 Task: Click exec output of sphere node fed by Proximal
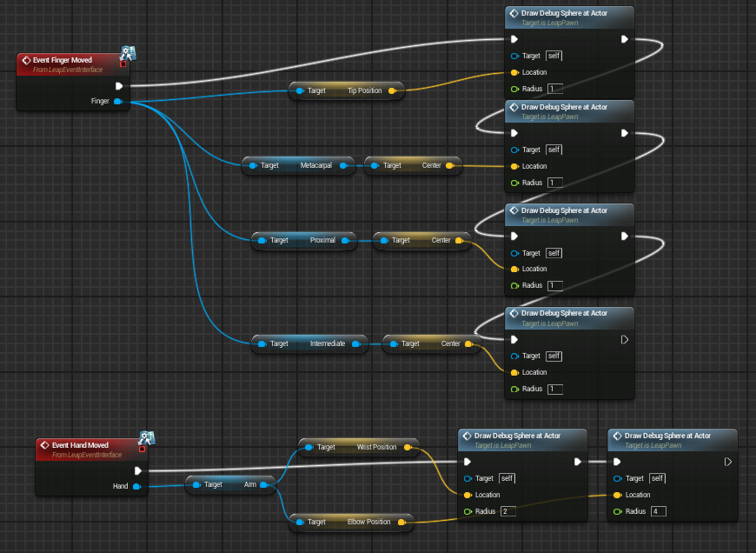[625, 236]
